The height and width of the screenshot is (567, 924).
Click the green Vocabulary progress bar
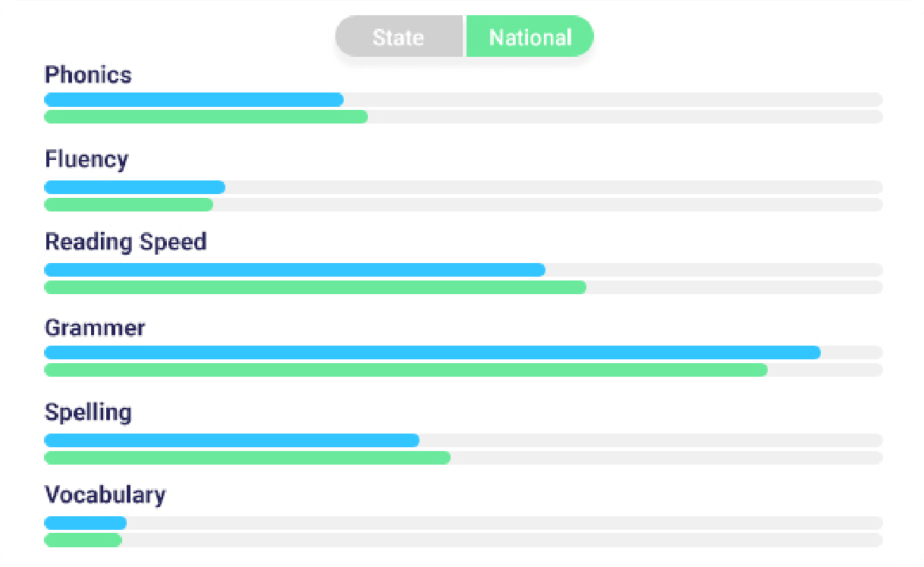pyautogui.click(x=83, y=540)
